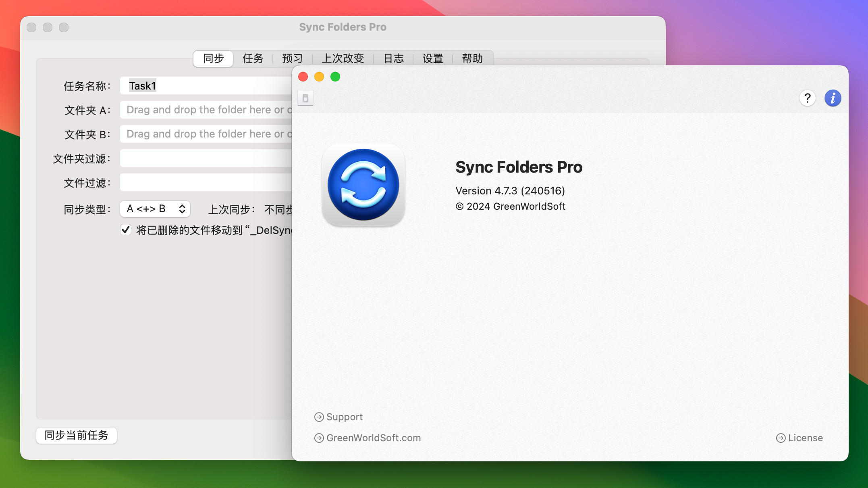The height and width of the screenshot is (488, 868).
Task: Click the © 2024 GreenWorldSoft text
Action: click(510, 206)
